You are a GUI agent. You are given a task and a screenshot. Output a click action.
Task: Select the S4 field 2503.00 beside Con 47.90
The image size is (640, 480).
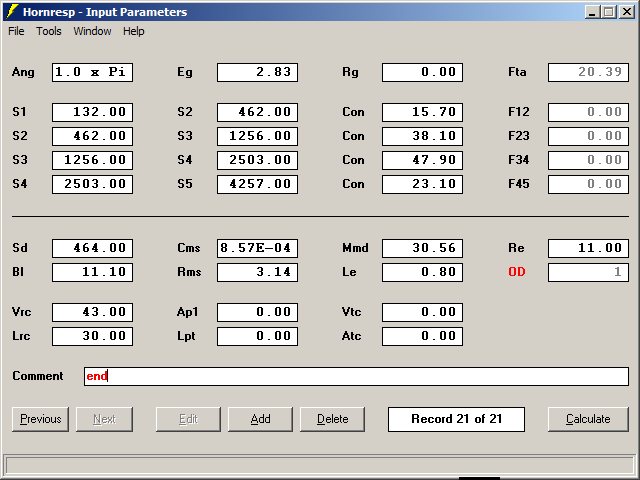pyautogui.click(x=258, y=160)
